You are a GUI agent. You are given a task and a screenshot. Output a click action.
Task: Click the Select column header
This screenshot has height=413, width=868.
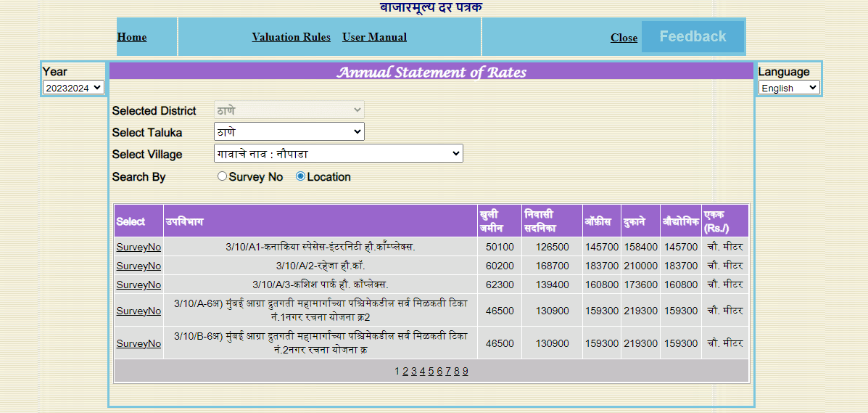tap(139, 221)
